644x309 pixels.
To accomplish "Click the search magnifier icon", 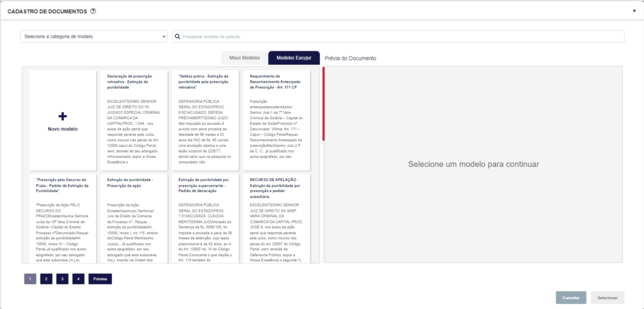I will tap(177, 36).
